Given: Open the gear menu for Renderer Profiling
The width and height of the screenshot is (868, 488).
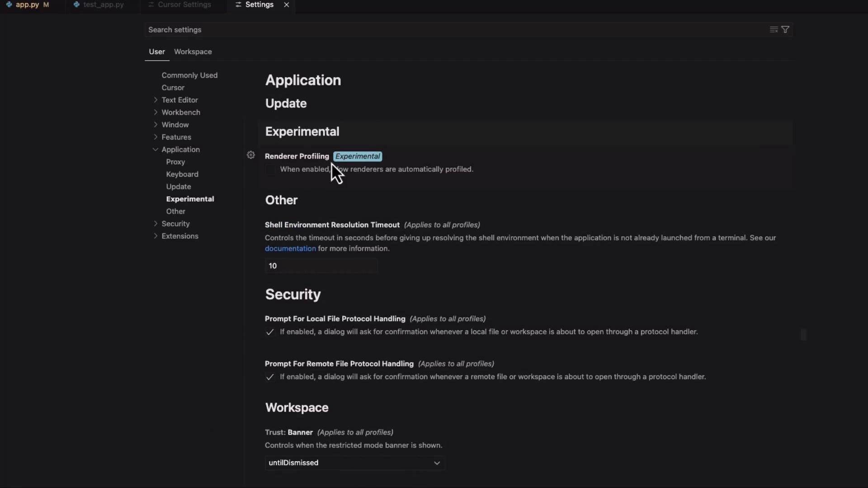Looking at the screenshot, I should tap(251, 155).
